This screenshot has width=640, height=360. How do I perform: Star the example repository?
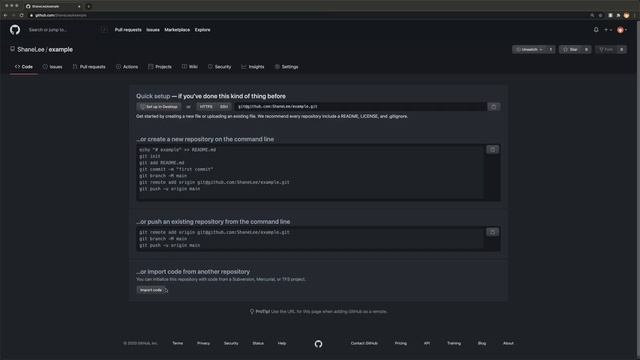571,49
